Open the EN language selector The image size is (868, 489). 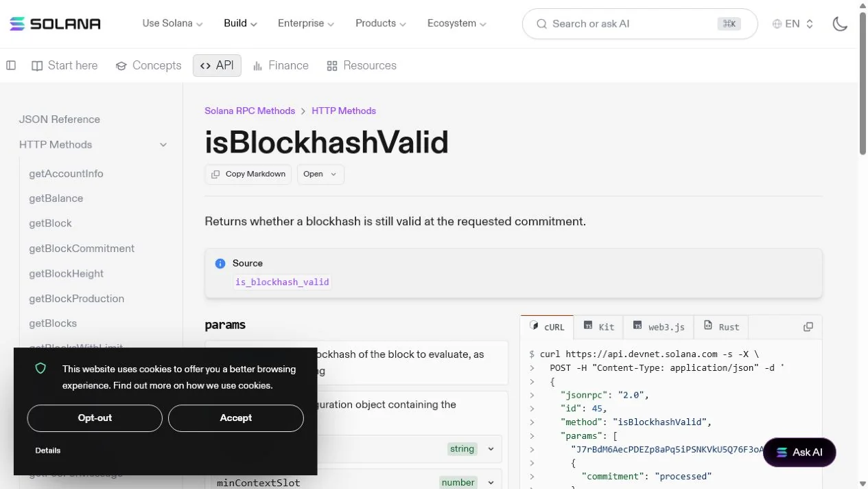(793, 24)
